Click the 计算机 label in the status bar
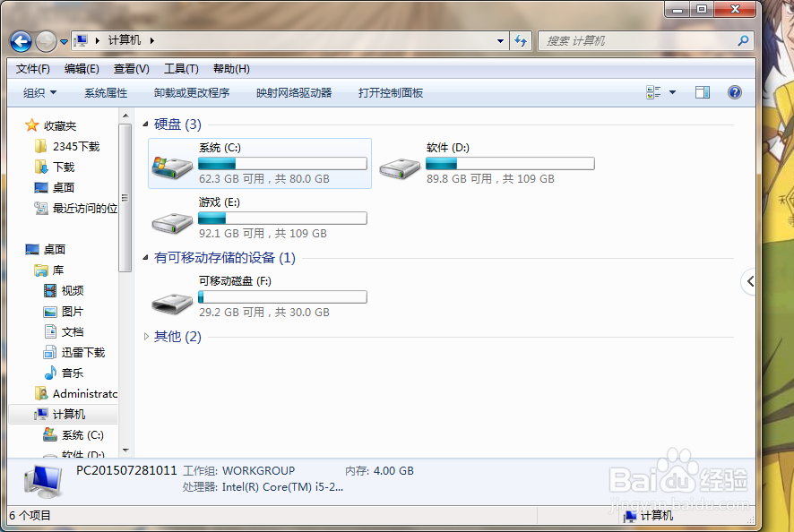 pyautogui.click(x=657, y=515)
